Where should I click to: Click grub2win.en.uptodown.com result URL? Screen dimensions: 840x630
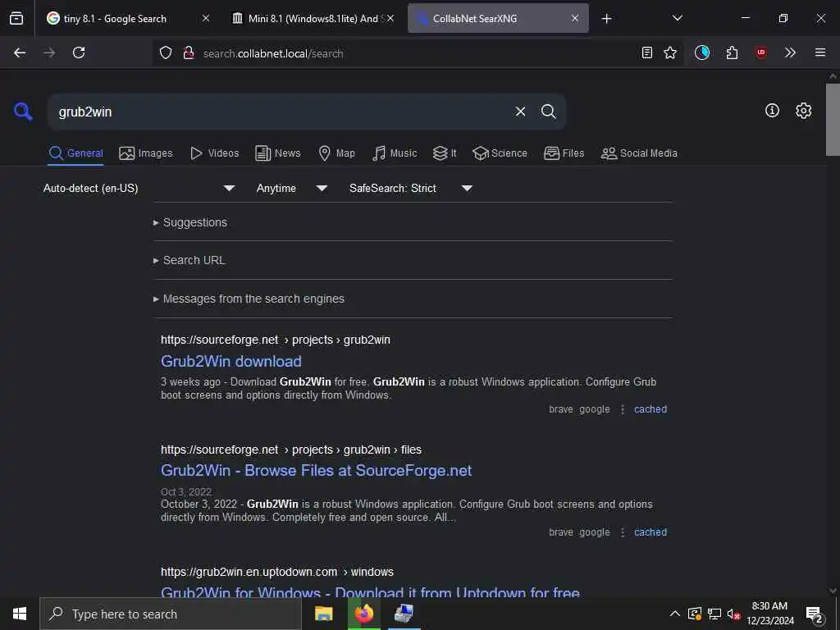277,572
